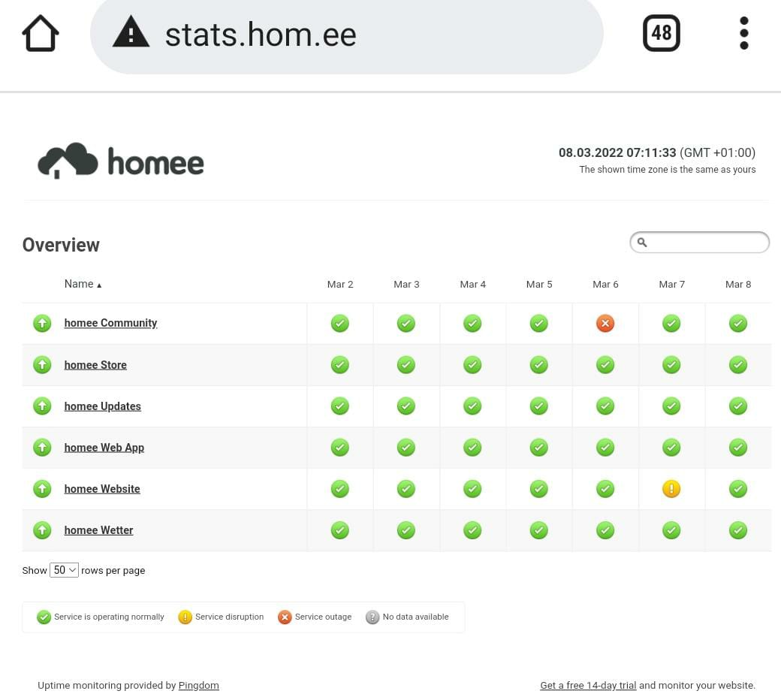Open the browser three-dot menu
Viewport: 781px width, 700px height.
[x=744, y=33]
